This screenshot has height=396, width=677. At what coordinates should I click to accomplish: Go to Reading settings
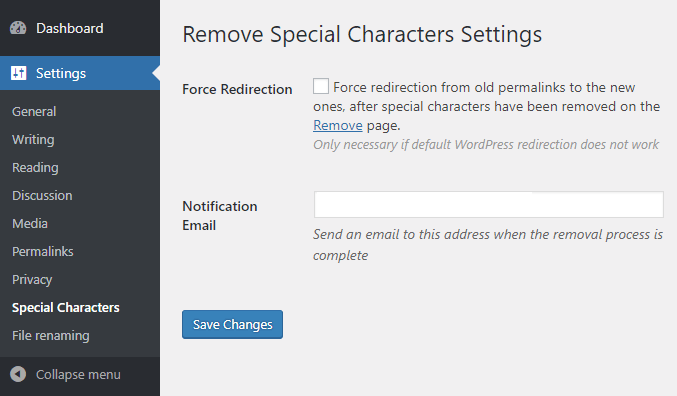click(35, 168)
